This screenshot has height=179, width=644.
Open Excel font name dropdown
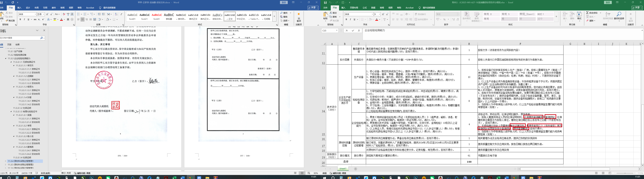point(372,14)
